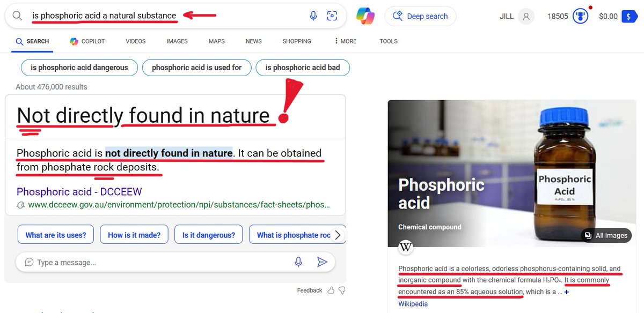Open the www.dcceew.gov.au URL link
This screenshot has height=313, width=644.
(x=179, y=205)
